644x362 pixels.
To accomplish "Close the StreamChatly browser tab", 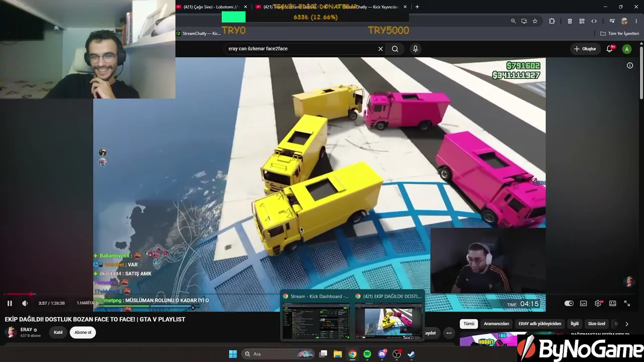I will pos(405,7).
